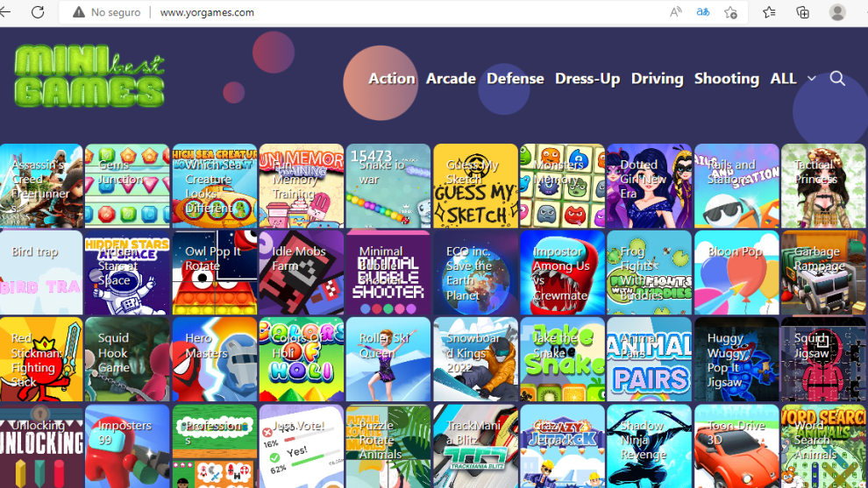Open the browser profile avatar
Screen dimensions: 868x488
(837, 12)
